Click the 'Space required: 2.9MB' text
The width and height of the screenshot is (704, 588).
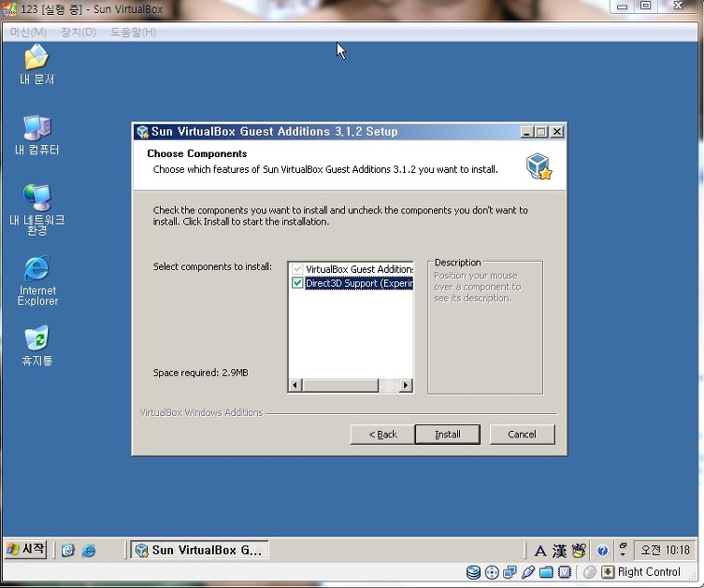(x=201, y=373)
